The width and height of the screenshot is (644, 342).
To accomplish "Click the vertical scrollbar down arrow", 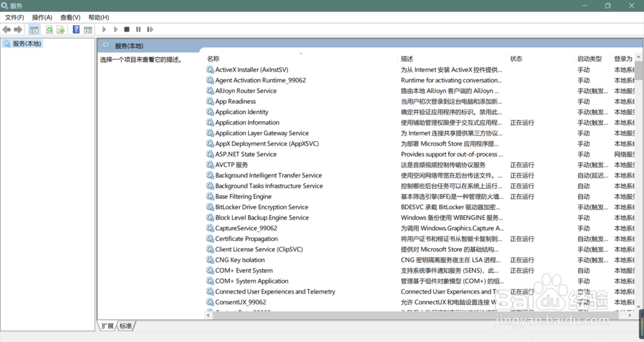I will click(639, 307).
